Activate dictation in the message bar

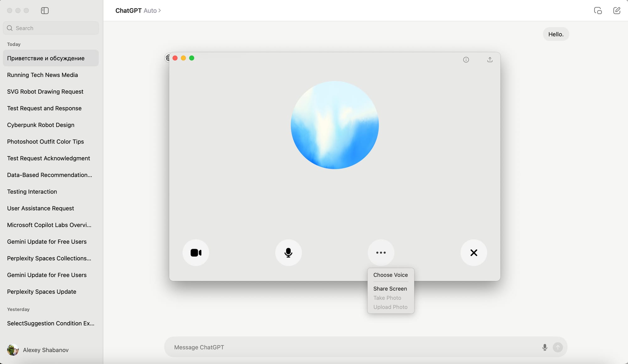(x=545, y=347)
